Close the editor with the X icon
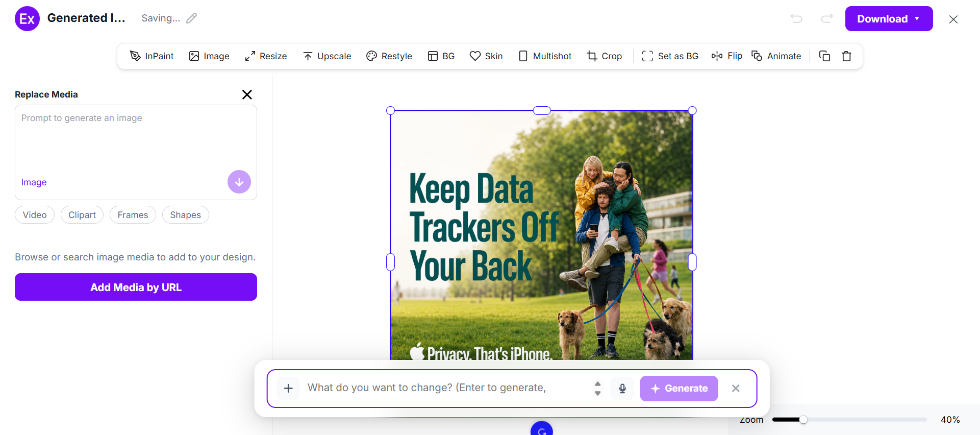 pos(953,19)
